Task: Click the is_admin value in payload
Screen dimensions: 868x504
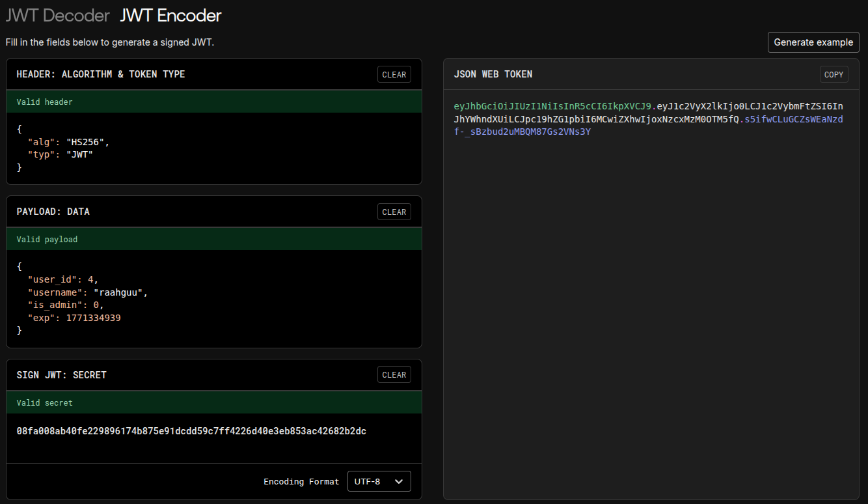Action: point(98,305)
